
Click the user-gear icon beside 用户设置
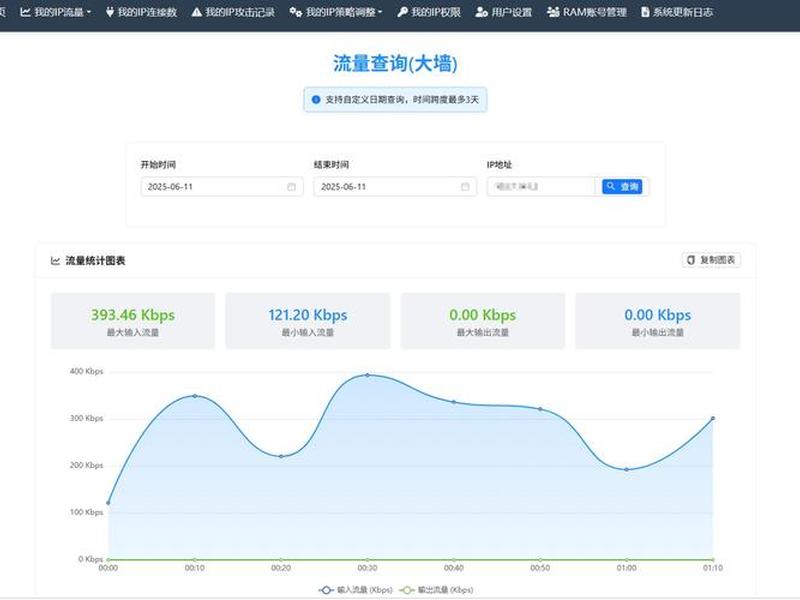(481, 12)
